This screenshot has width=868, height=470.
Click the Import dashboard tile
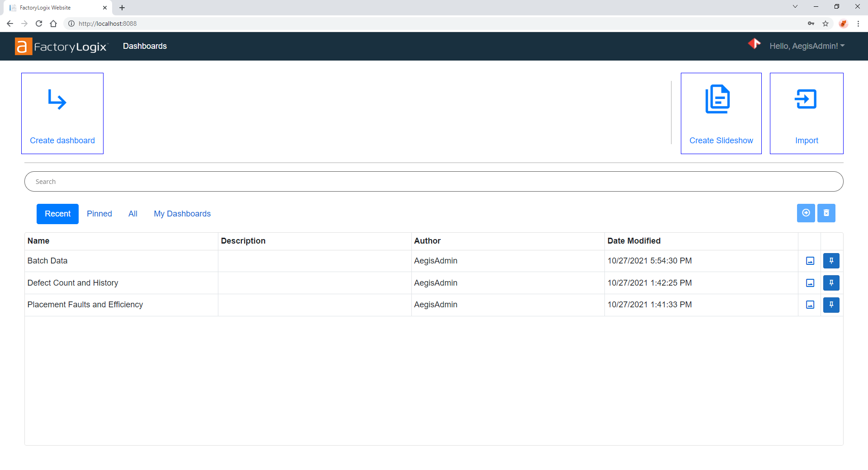click(807, 113)
